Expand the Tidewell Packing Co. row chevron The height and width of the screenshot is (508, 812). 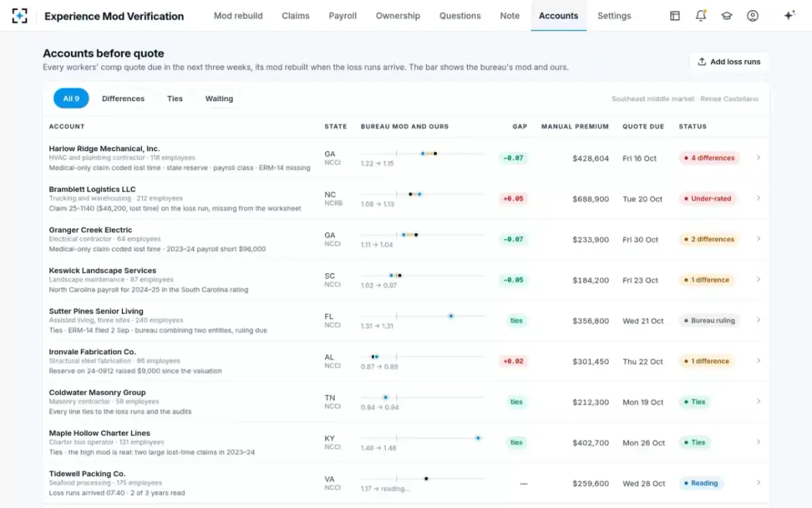click(759, 482)
